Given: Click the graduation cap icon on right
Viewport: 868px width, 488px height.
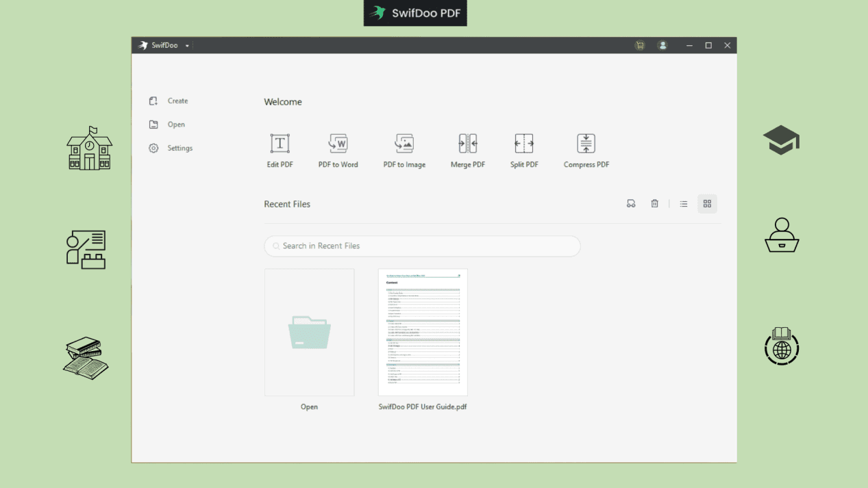Looking at the screenshot, I should [x=781, y=140].
